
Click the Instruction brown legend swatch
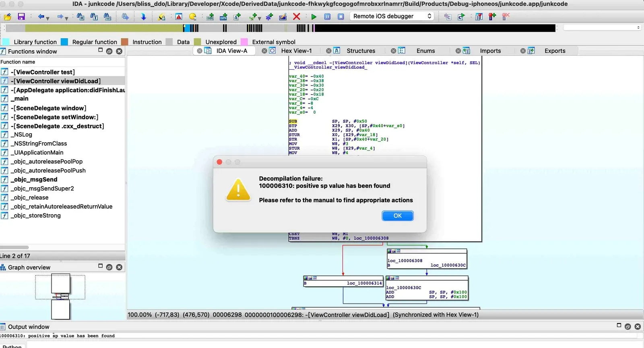click(124, 42)
